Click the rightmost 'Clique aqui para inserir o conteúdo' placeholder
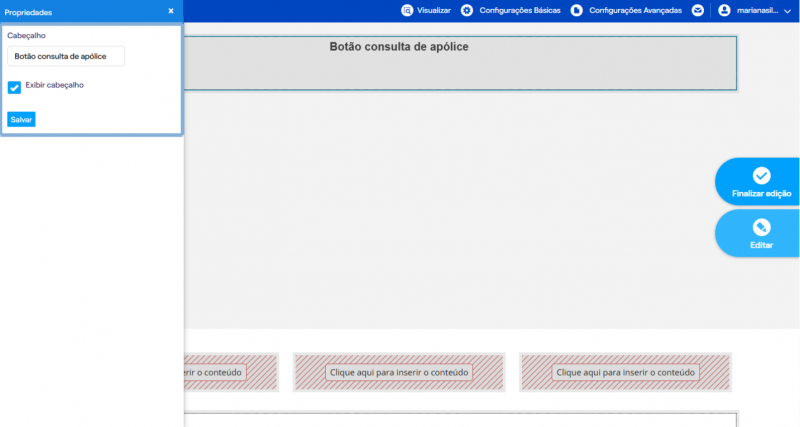Viewport: 800px width, 427px height. pos(626,372)
